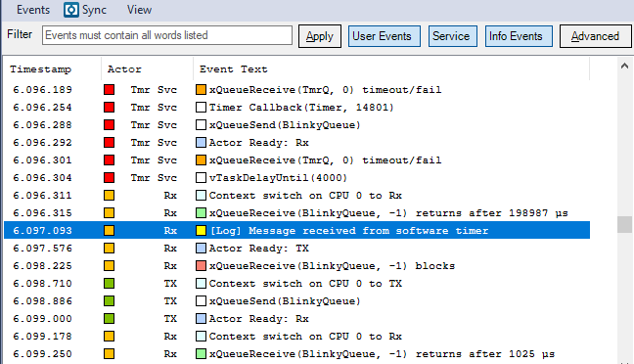Click blue icon for Actor Ready Rx at 6.096.292
The width and height of the screenshot is (634, 364).
click(201, 142)
